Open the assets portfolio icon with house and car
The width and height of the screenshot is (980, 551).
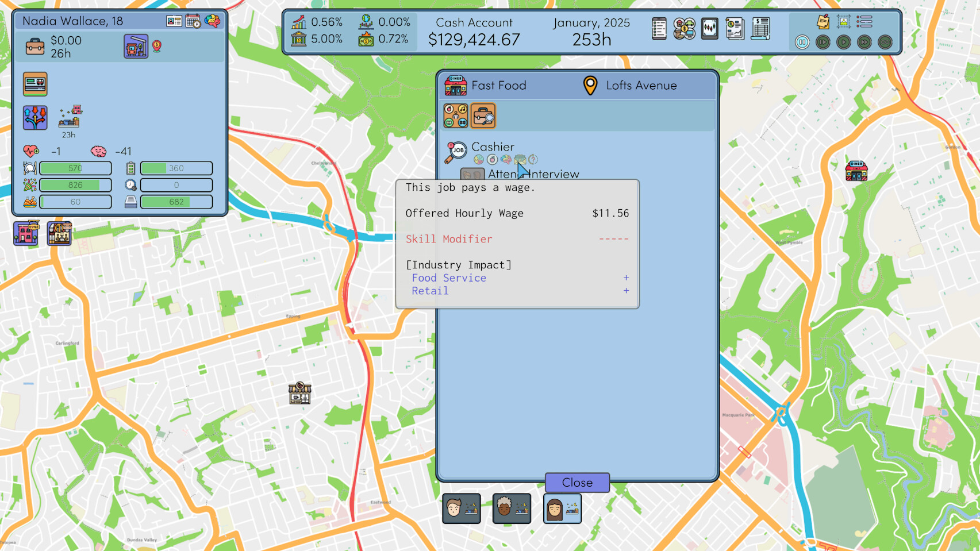click(x=684, y=28)
